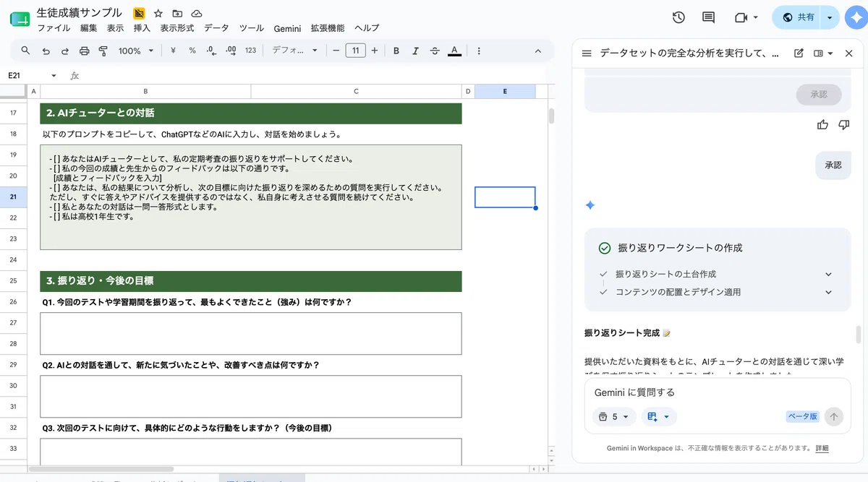Open the 123 number formats menu
Image resolution: width=868 pixels, height=482 pixels.
(x=251, y=51)
